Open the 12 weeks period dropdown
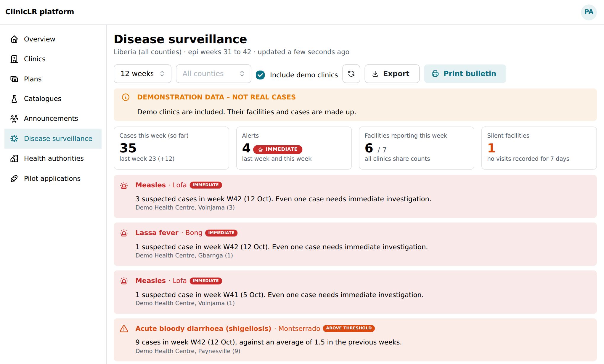 coord(142,74)
